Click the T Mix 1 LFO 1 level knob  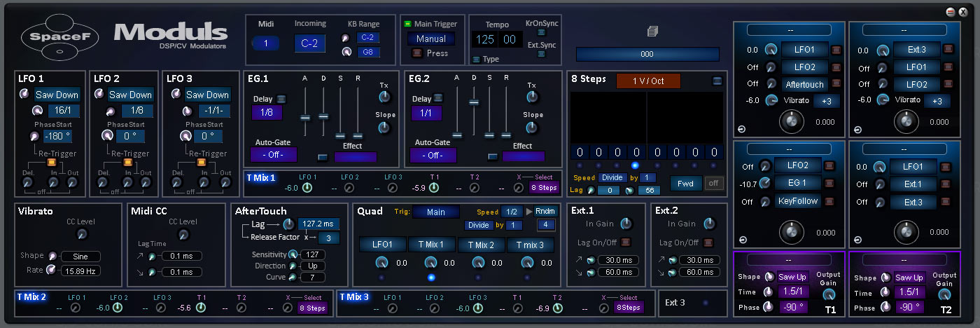click(x=307, y=187)
